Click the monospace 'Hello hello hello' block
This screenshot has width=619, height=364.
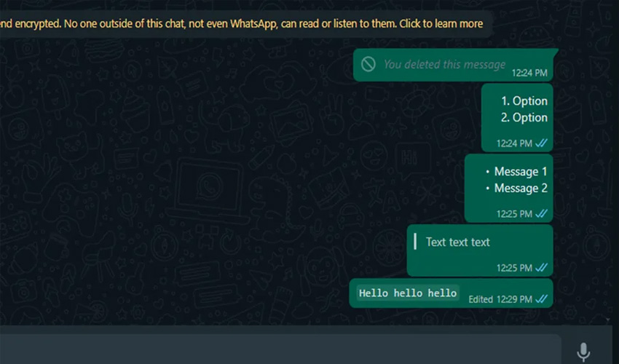408,293
